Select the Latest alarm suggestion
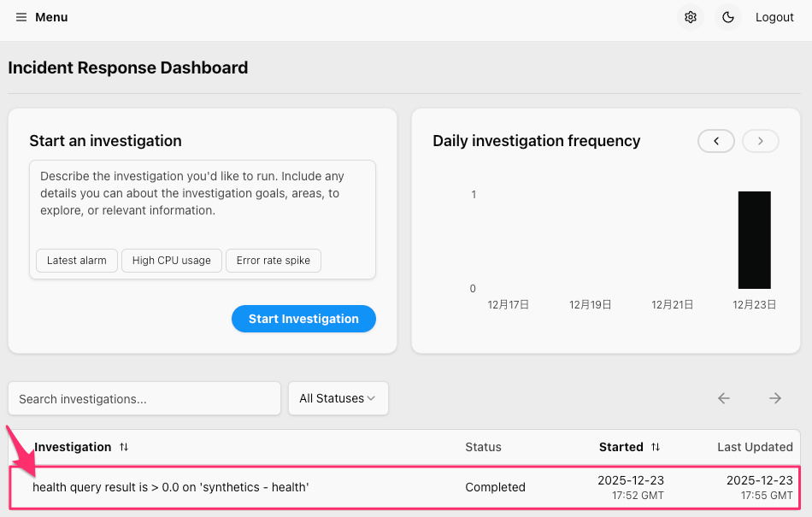812x517 pixels. tap(77, 261)
